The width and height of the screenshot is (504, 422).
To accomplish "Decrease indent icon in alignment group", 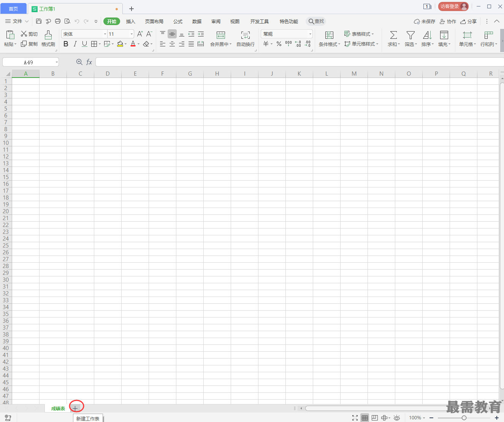I will pyautogui.click(x=191, y=34).
